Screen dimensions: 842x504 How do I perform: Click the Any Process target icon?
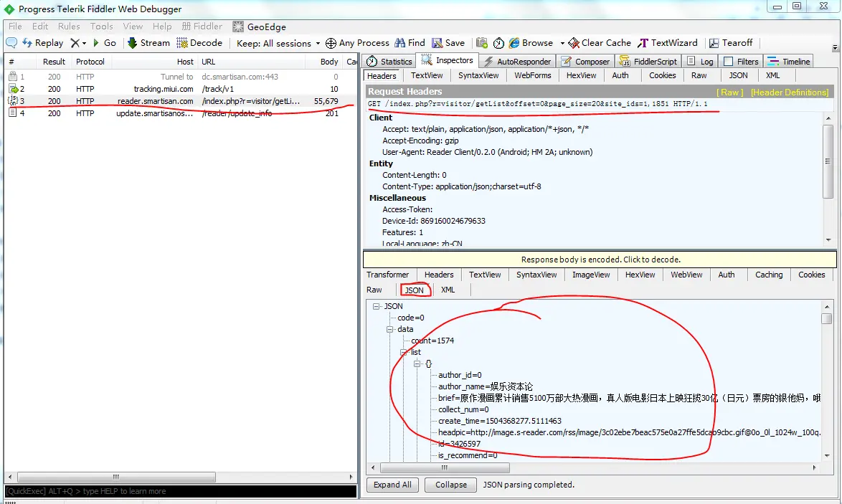click(x=331, y=44)
